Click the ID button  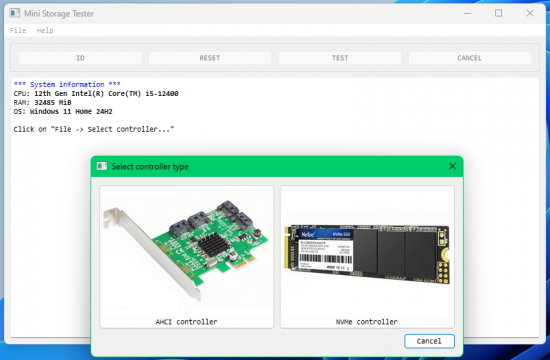point(80,58)
